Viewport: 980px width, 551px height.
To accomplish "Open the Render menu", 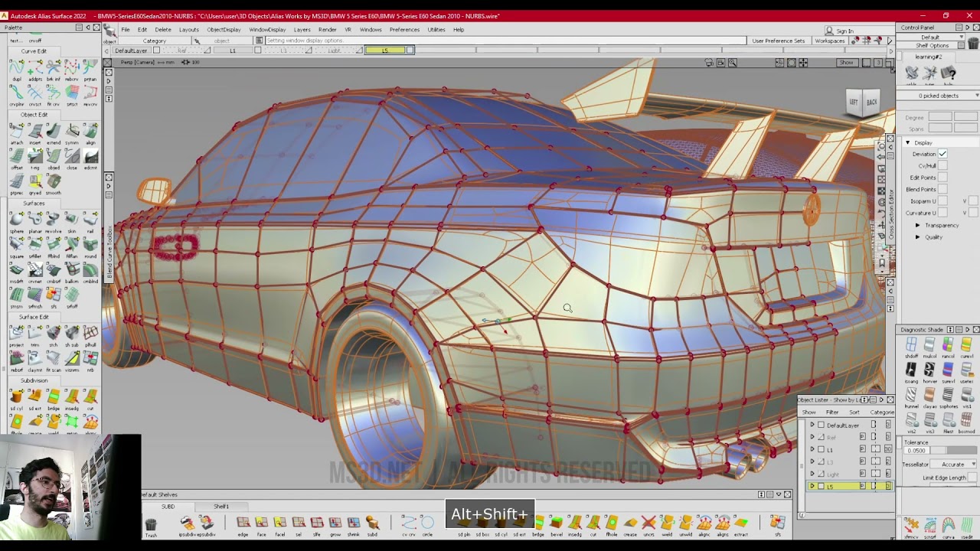I will (x=327, y=30).
